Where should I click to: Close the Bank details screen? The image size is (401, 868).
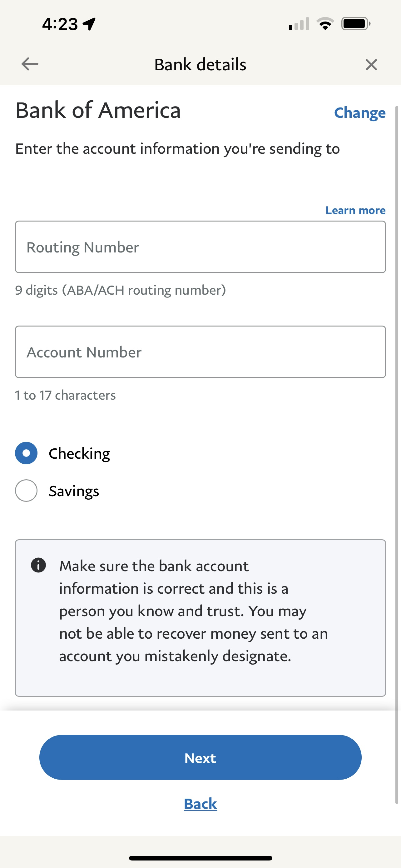pyautogui.click(x=371, y=64)
